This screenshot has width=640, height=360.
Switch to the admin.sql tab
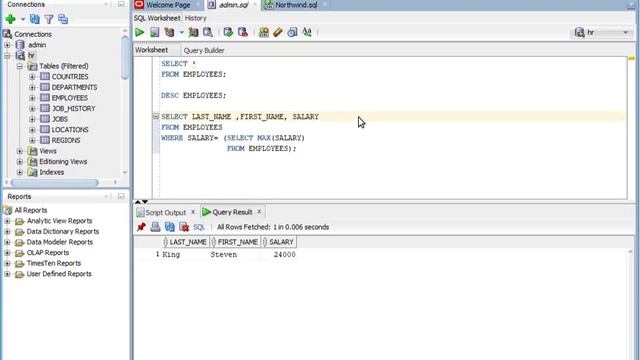(233, 5)
